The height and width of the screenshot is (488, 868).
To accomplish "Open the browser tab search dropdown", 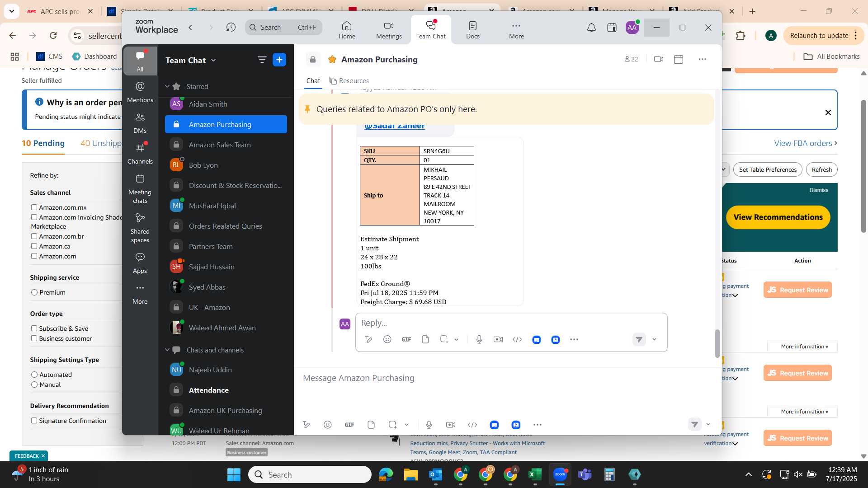I will click(x=11, y=11).
